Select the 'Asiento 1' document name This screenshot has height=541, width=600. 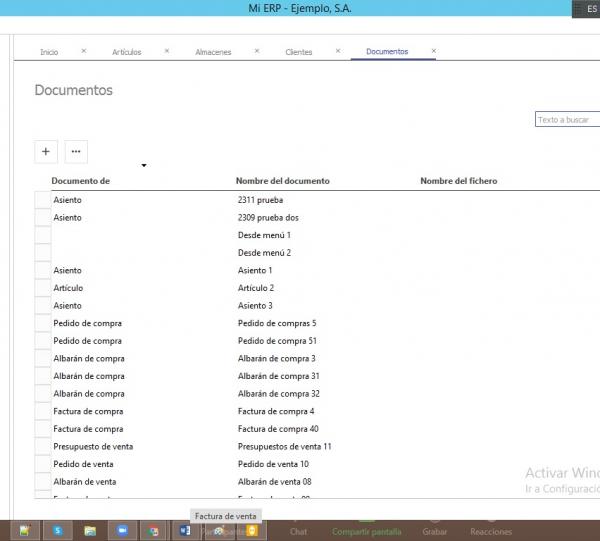(255, 270)
